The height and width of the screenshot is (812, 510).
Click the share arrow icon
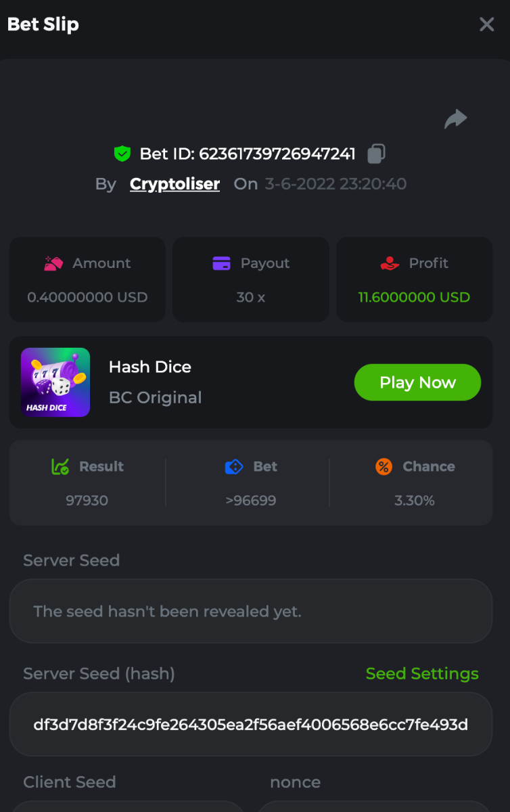tap(456, 119)
